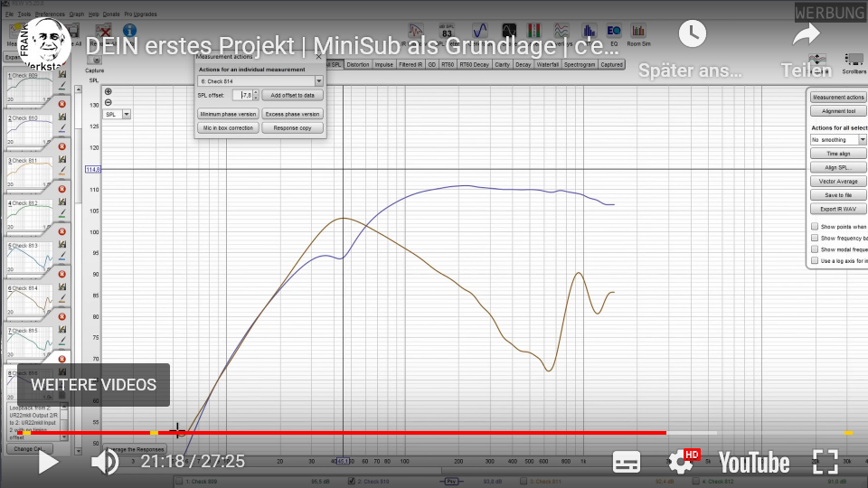Screen dimensions: 868x488
Task: Switch to the Captured tab
Action: [x=612, y=65]
